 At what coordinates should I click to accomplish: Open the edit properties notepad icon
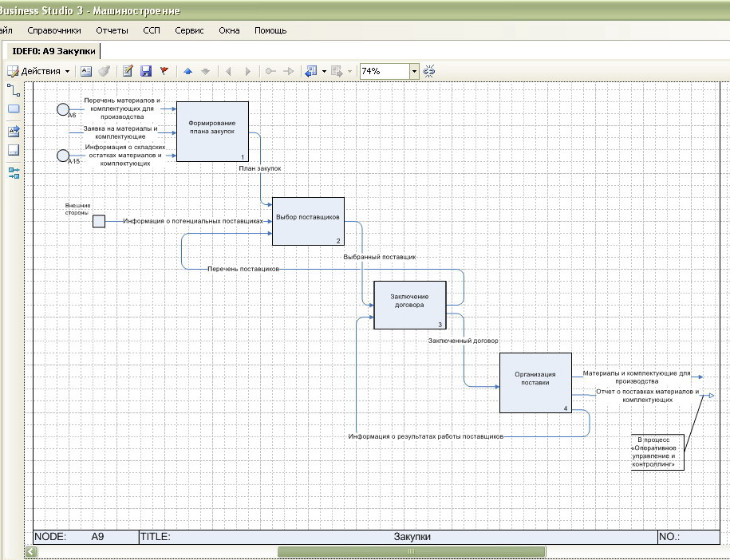coord(128,71)
